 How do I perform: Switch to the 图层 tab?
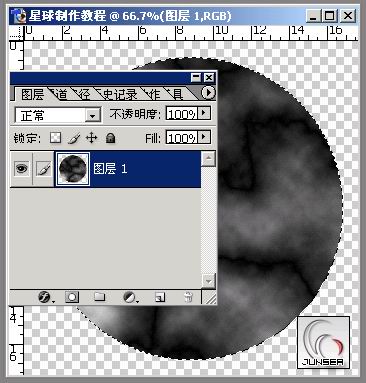pos(32,94)
